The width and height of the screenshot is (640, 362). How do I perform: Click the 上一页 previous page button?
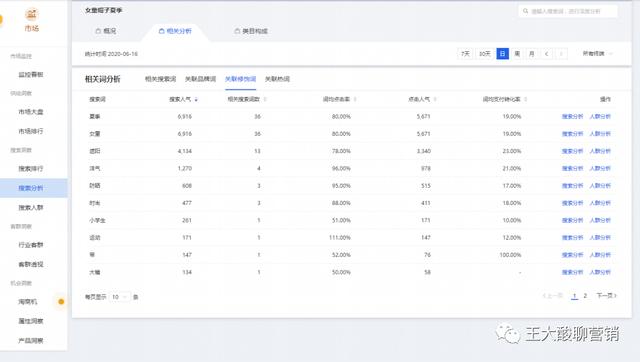point(553,295)
